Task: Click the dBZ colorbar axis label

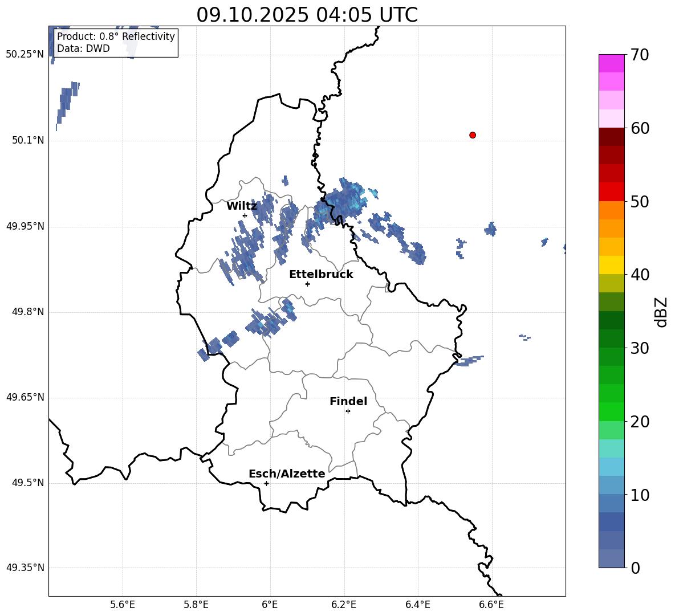Action: click(x=661, y=312)
